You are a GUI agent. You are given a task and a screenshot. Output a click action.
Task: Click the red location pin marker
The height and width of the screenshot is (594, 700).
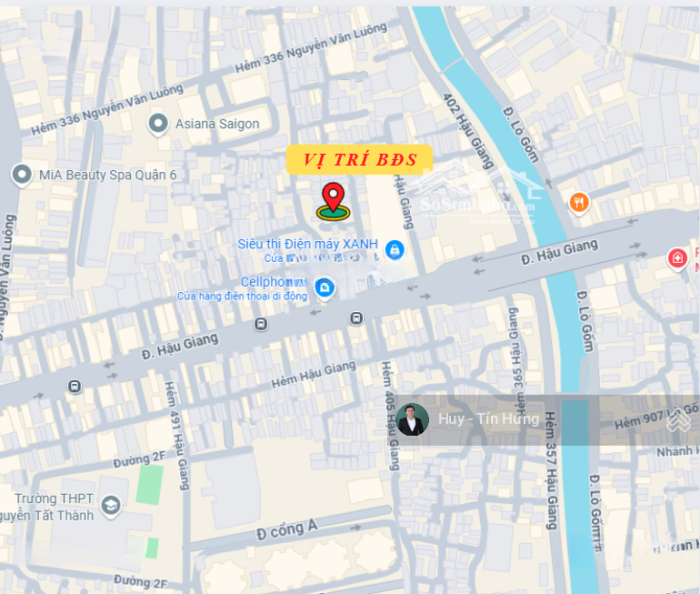coord(333,201)
